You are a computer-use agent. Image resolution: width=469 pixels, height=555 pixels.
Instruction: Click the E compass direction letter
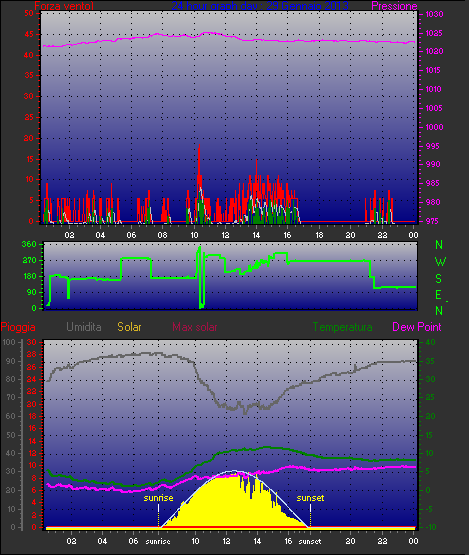click(x=438, y=295)
